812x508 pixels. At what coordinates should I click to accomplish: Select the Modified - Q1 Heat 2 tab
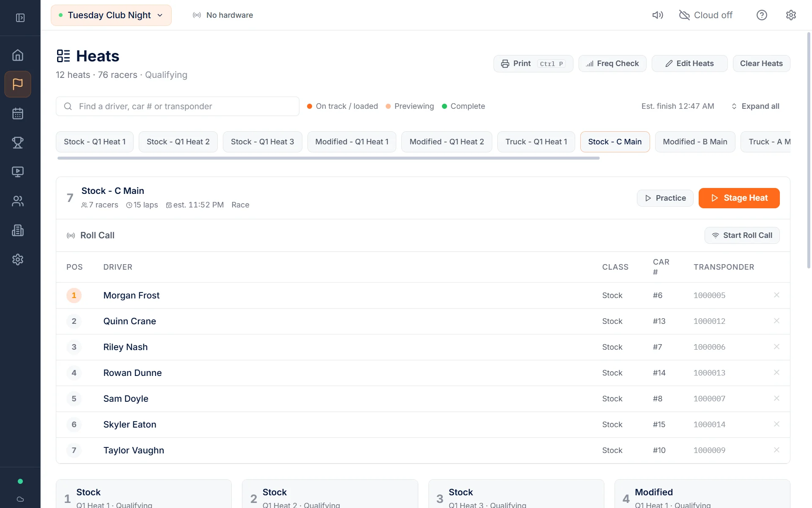[x=447, y=142]
